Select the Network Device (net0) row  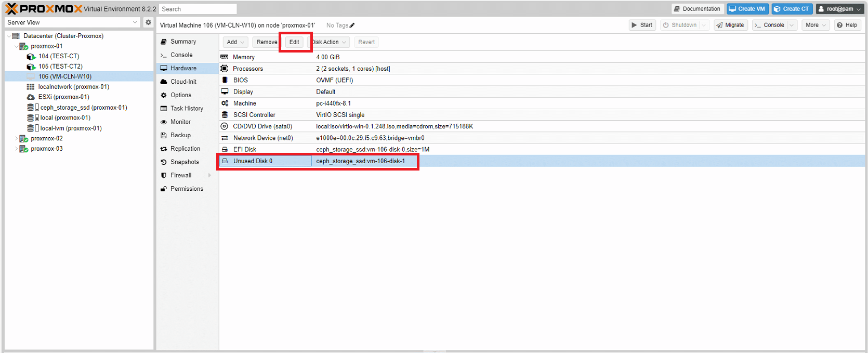[x=542, y=138]
